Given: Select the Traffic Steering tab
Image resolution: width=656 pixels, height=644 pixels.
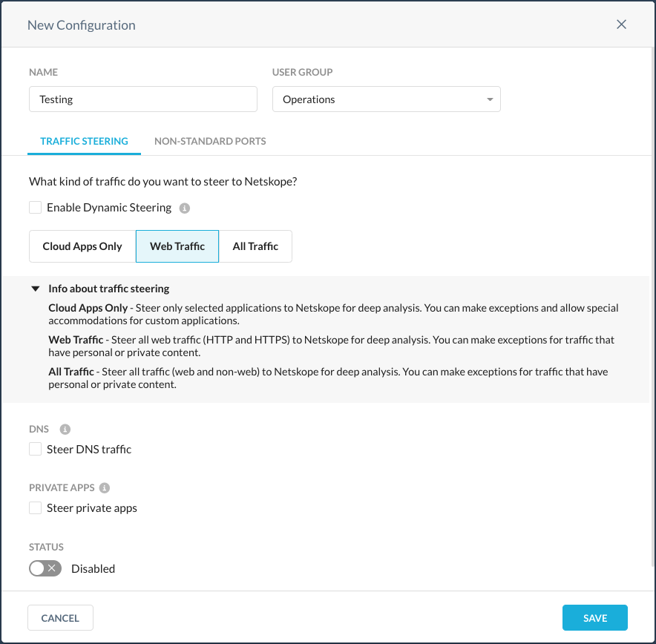Looking at the screenshot, I should pos(84,141).
